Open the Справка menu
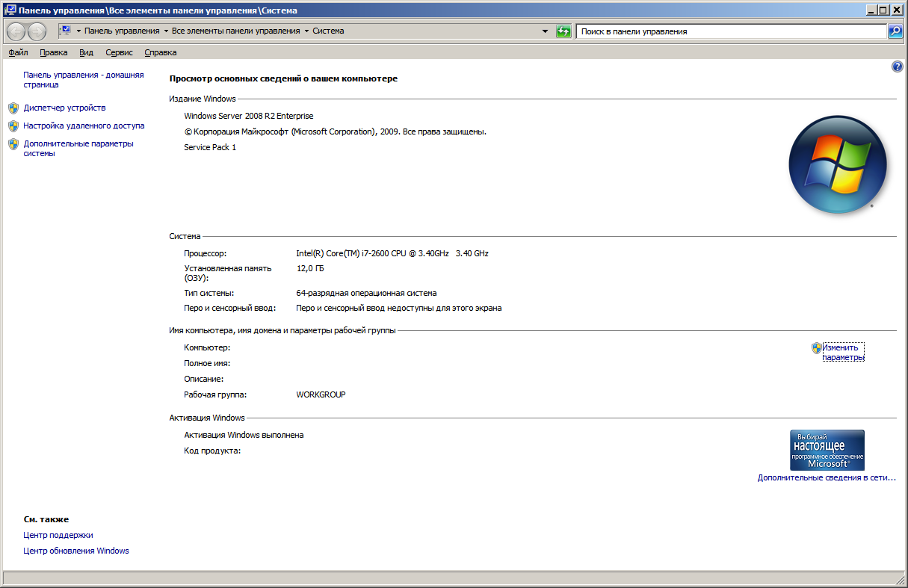This screenshot has width=908, height=588. pos(160,52)
